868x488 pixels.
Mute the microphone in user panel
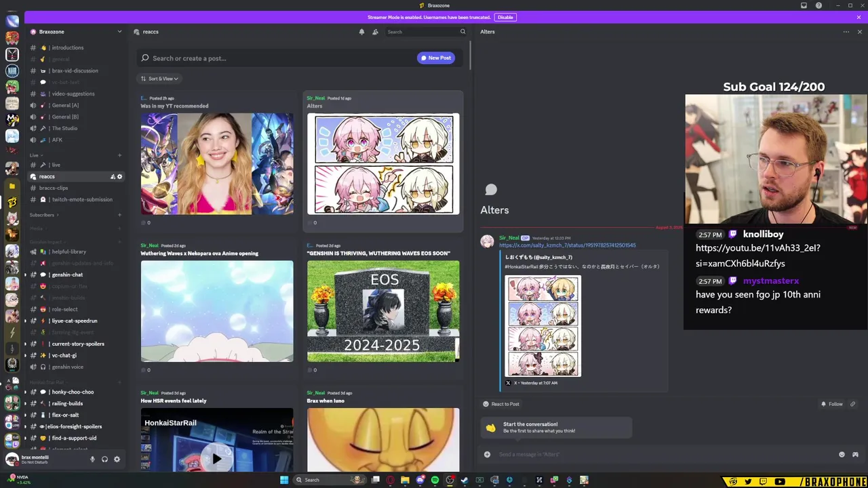click(x=92, y=459)
